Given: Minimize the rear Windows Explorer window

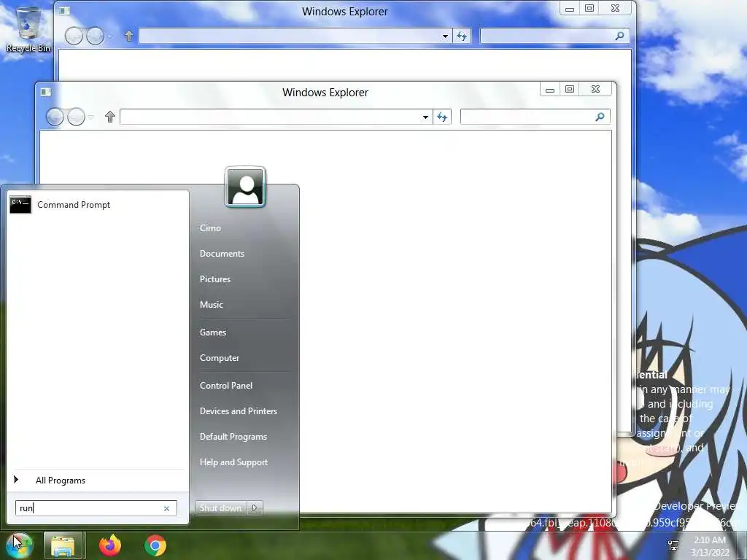Looking at the screenshot, I should (569, 9).
